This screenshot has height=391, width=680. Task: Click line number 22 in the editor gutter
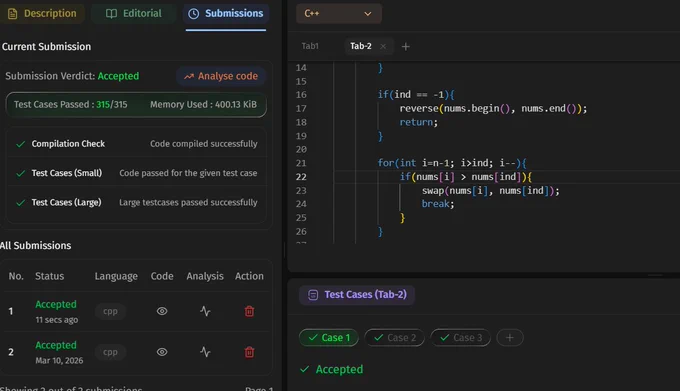click(301, 177)
